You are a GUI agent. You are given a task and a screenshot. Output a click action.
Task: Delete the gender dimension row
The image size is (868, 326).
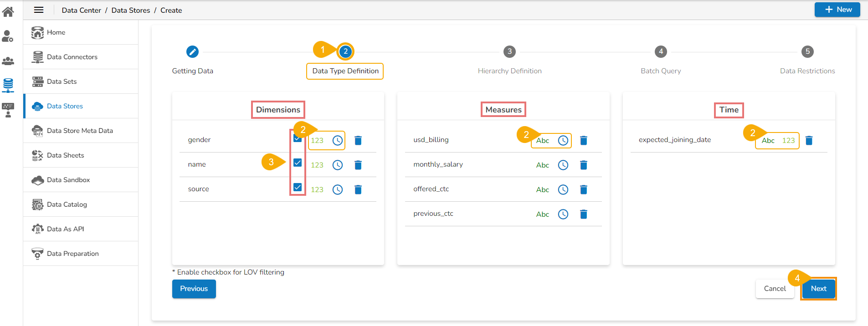pyautogui.click(x=358, y=140)
